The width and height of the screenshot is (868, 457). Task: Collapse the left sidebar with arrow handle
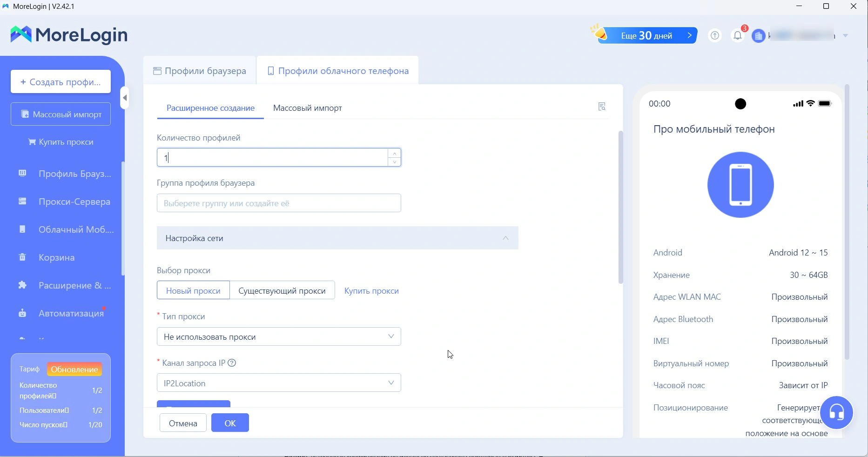pyautogui.click(x=124, y=98)
